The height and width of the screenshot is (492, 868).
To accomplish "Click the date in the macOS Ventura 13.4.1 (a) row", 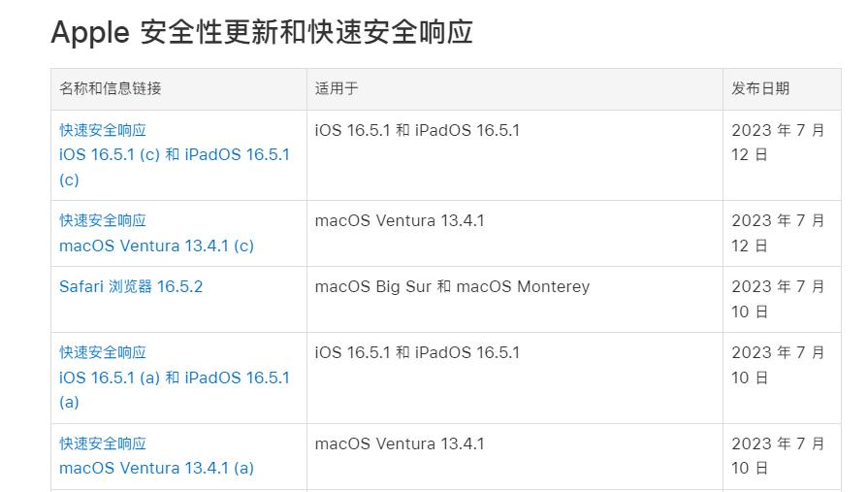I will pyautogui.click(x=778, y=455).
